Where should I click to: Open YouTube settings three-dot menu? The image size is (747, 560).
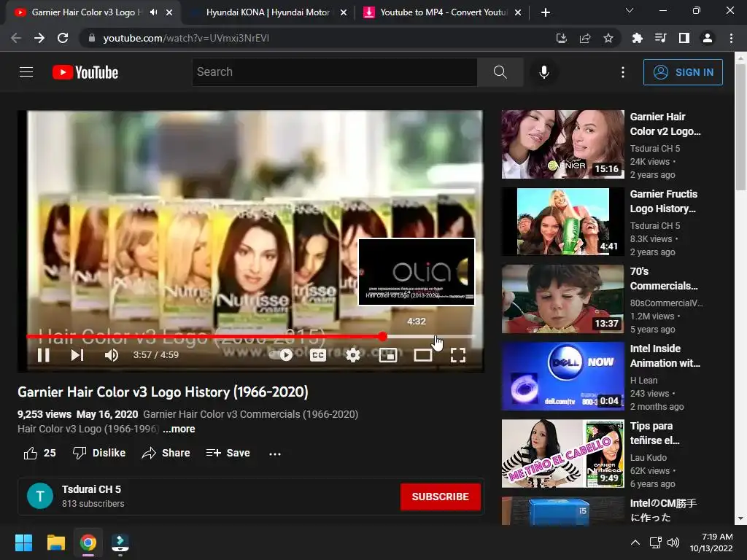[x=623, y=72]
